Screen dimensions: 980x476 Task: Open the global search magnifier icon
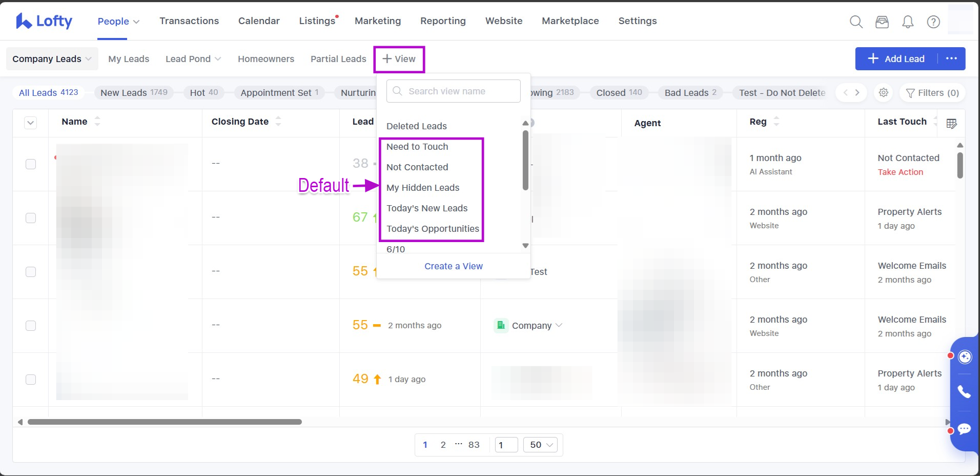coord(856,22)
